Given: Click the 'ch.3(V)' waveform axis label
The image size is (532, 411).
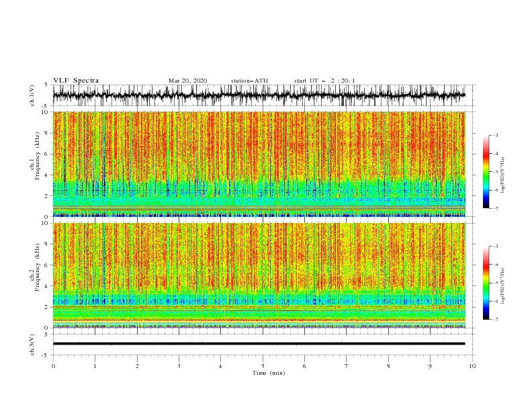Looking at the screenshot, I should (x=32, y=345).
